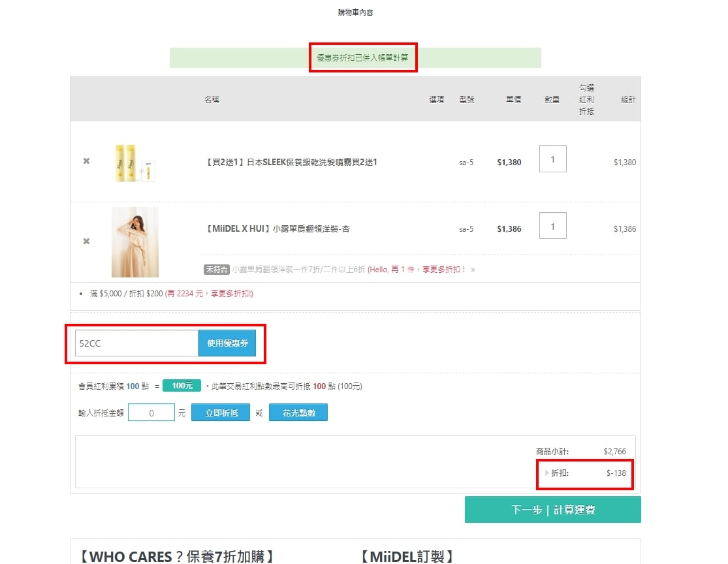Click the MiiDEL X HUI dress name link

[277, 229]
